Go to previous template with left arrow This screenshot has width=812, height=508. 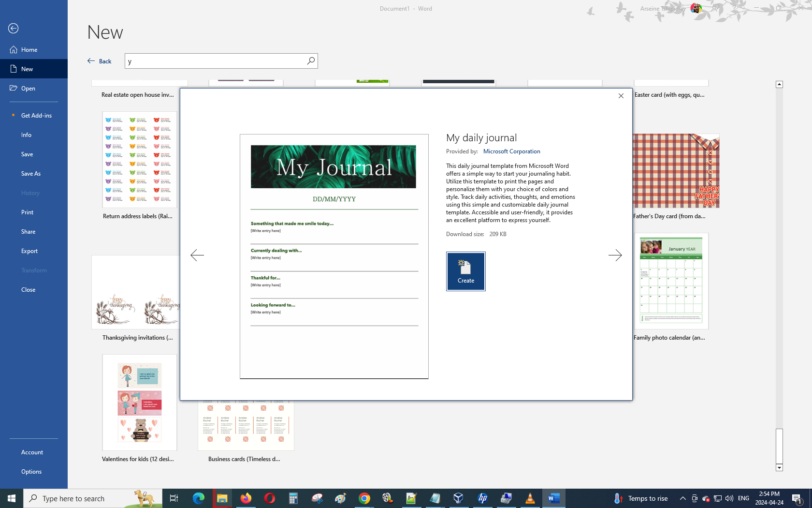pyautogui.click(x=197, y=255)
